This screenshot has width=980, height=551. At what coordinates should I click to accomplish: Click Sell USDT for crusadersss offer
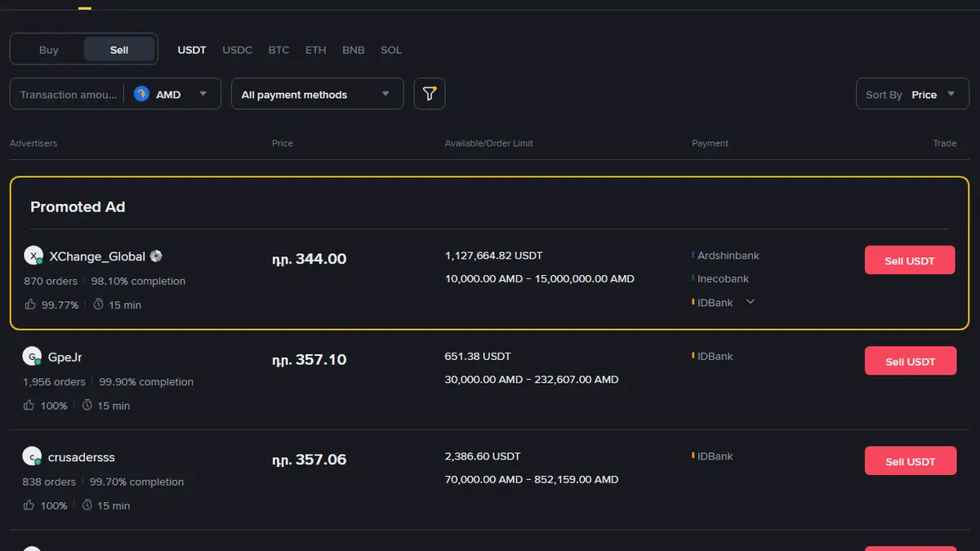(911, 461)
